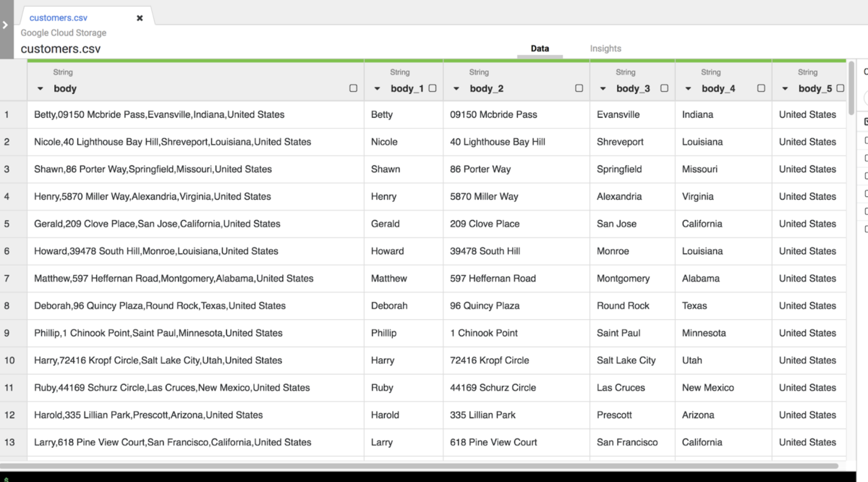Screen dimensions: 868x482
Task: Close the customers.csv tab
Action: coord(140,18)
